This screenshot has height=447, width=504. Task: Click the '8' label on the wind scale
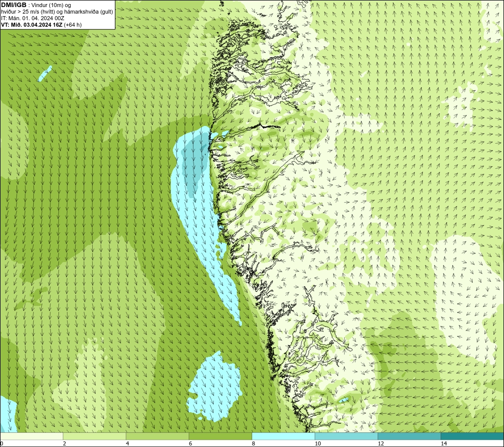[x=254, y=443]
